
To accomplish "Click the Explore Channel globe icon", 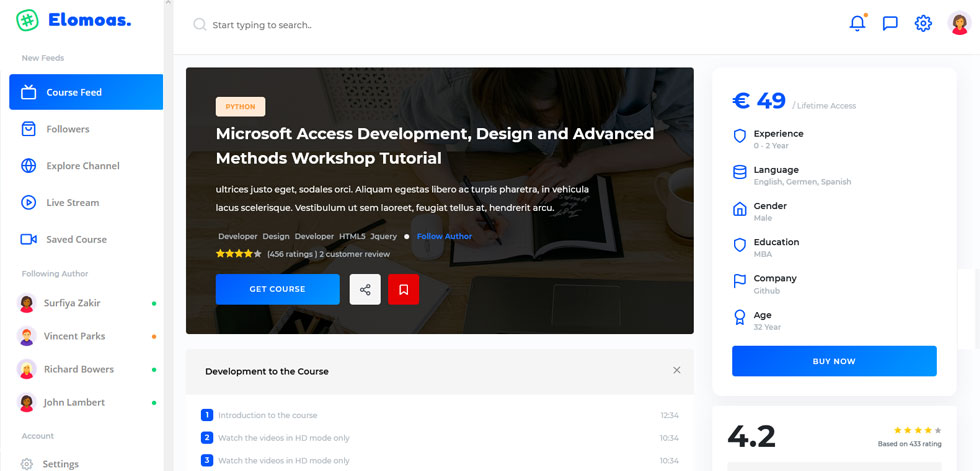I will click(x=28, y=166).
